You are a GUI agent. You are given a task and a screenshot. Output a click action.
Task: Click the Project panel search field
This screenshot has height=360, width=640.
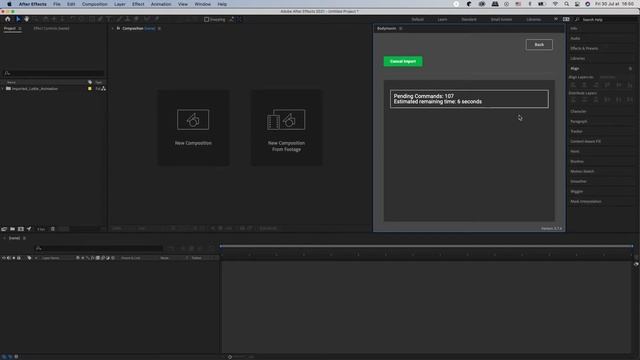click(x=53, y=73)
